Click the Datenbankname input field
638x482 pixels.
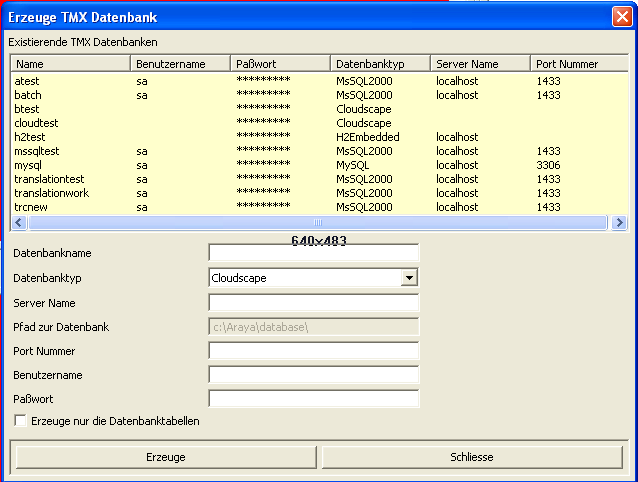pyautogui.click(x=313, y=254)
